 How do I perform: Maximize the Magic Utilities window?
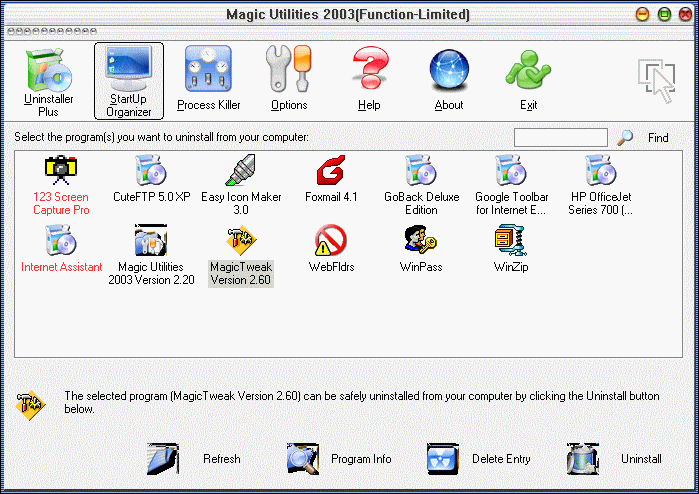pyautogui.click(x=664, y=14)
